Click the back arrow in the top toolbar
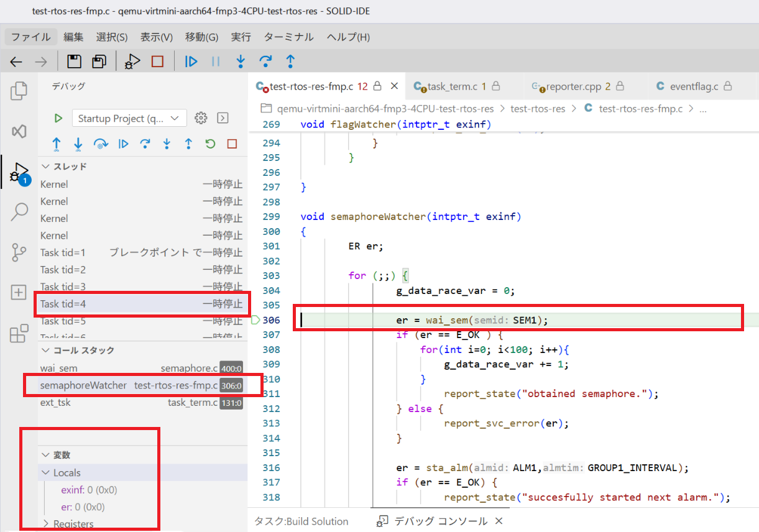 tap(17, 61)
